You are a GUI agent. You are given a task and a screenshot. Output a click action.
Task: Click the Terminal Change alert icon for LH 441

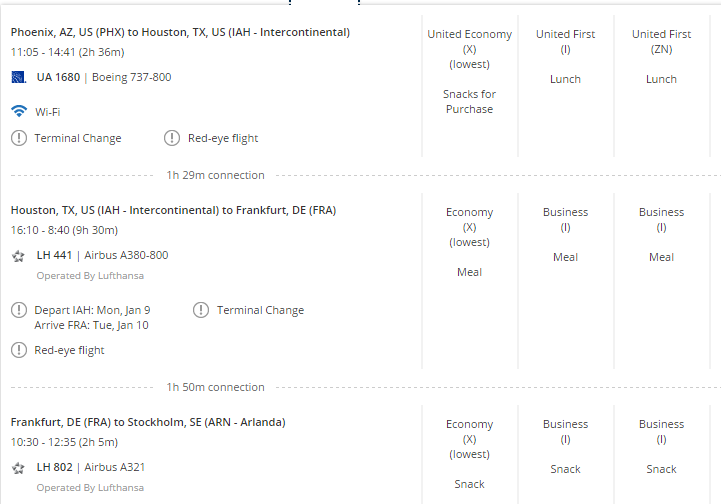(x=201, y=310)
